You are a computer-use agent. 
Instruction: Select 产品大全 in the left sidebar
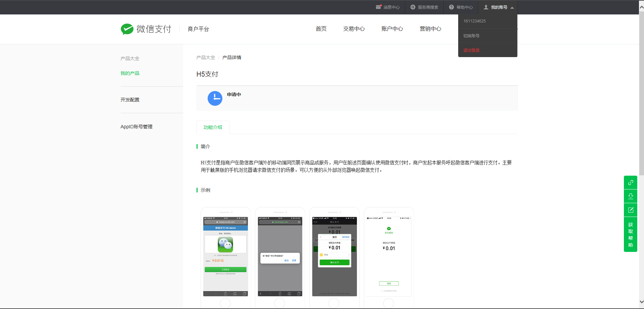pyautogui.click(x=130, y=58)
